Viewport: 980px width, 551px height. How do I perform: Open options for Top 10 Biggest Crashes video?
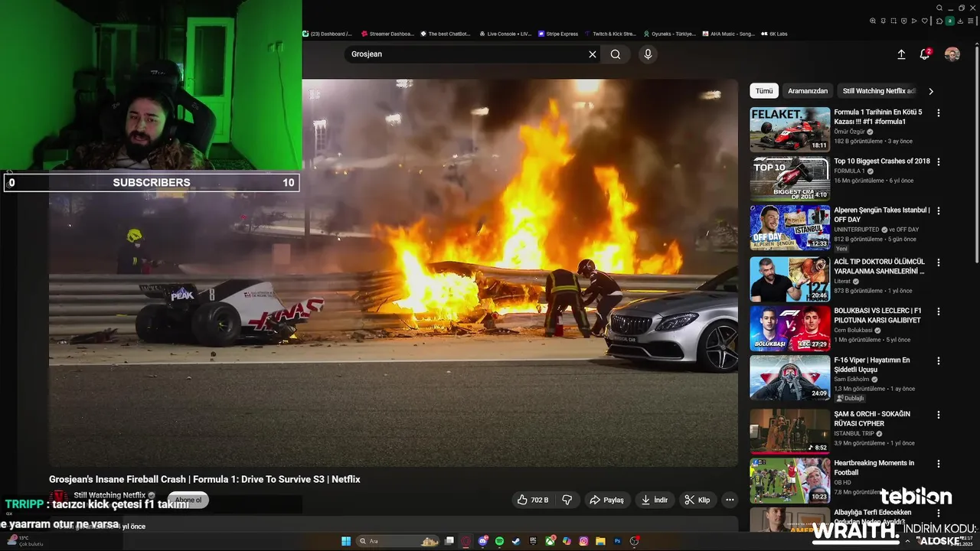coord(939,161)
